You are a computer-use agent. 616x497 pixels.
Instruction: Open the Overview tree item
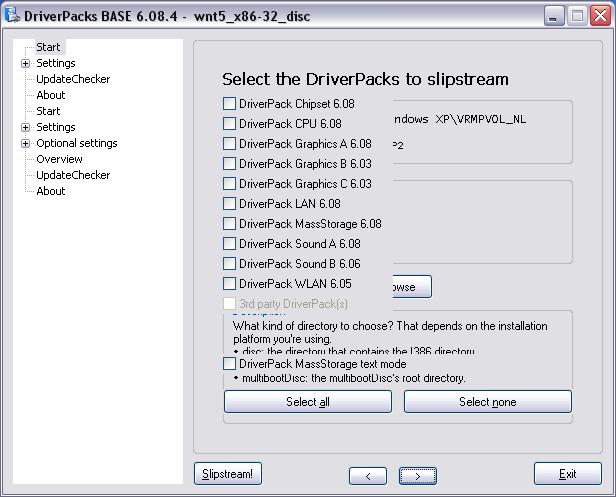[x=59, y=159]
